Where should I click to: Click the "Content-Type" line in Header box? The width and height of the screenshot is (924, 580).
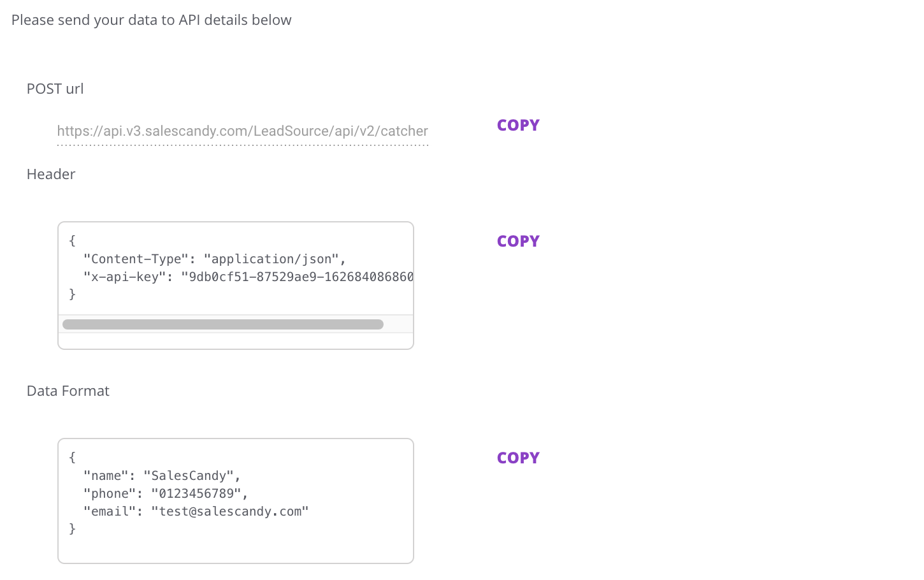click(x=215, y=259)
